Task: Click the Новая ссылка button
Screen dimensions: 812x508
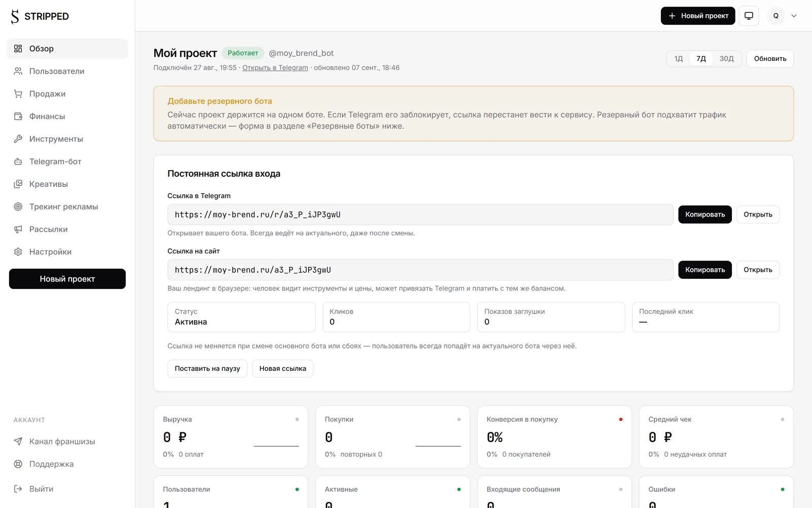Action: (283, 368)
